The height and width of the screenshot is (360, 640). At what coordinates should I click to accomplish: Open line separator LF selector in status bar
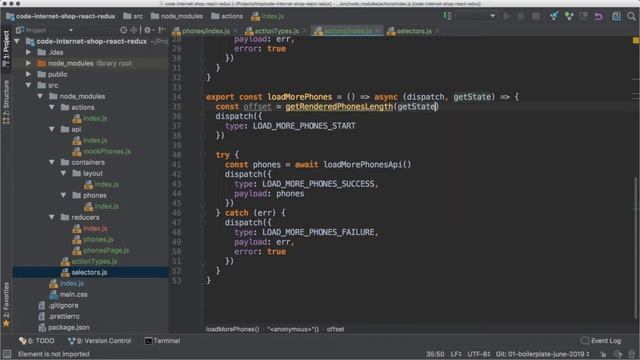click(x=456, y=354)
